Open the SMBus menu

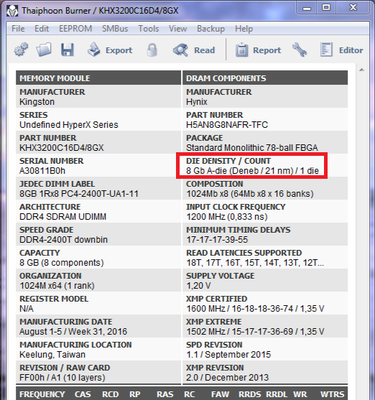pyautogui.click(x=115, y=29)
